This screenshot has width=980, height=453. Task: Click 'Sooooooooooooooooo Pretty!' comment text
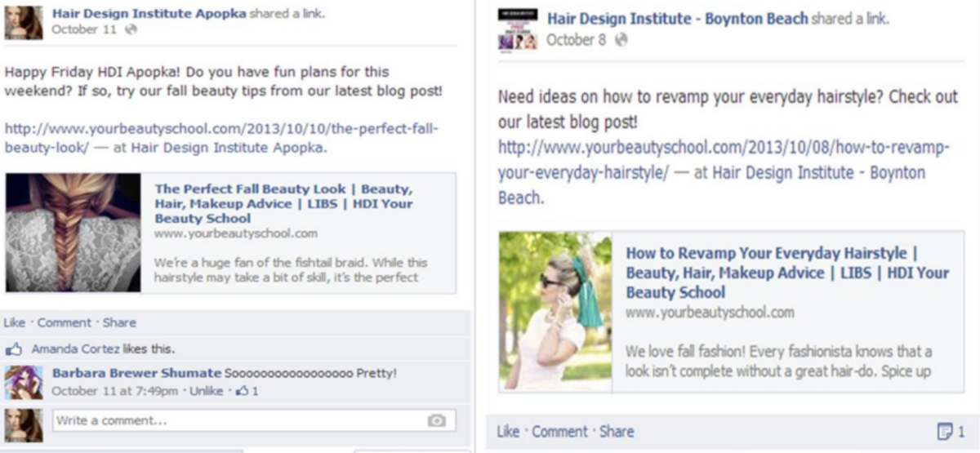311,374
